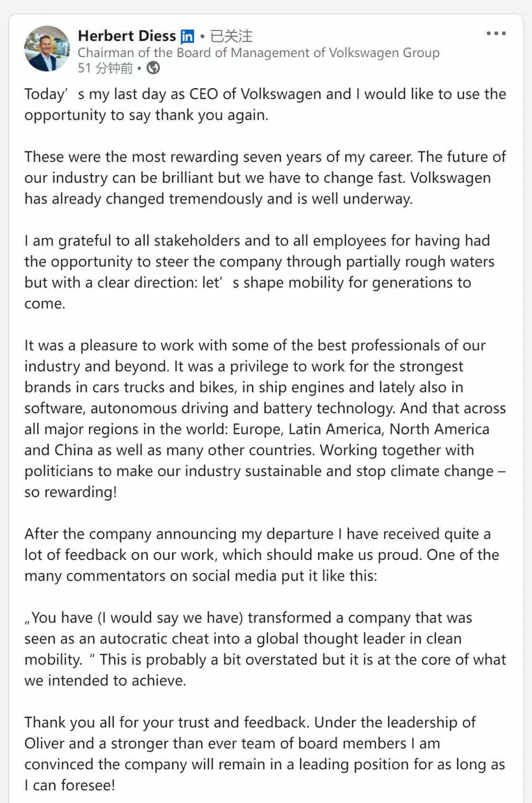
Task: Click the words "so rewarding!" in the post
Action: [71, 492]
